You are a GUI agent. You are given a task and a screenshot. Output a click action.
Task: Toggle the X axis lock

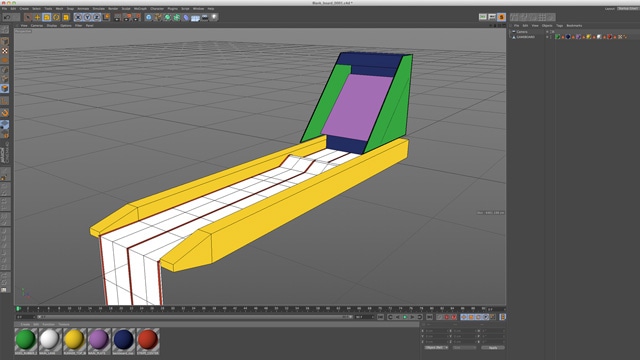78,17
